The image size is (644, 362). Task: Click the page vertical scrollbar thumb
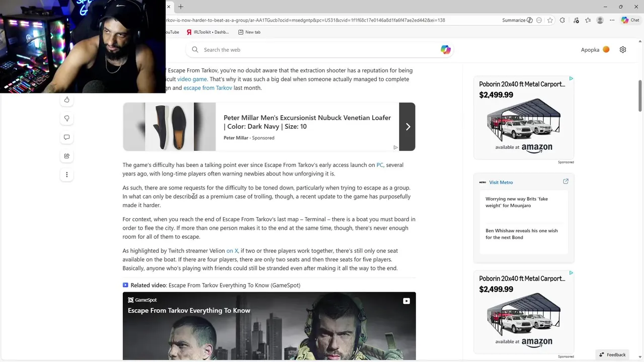640,96
